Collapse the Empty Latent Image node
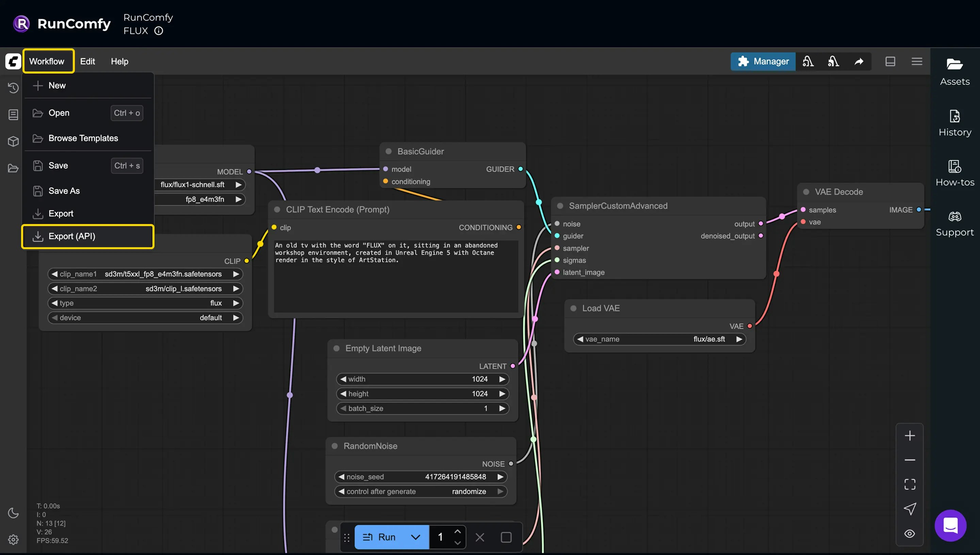The height and width of the screenshot is (555, 980). (x=337, y=348)
